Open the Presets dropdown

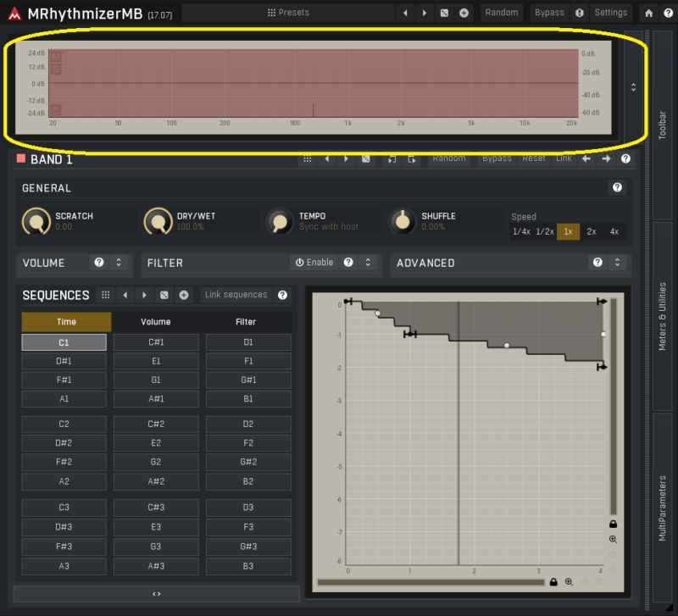[x=288, y=13]
